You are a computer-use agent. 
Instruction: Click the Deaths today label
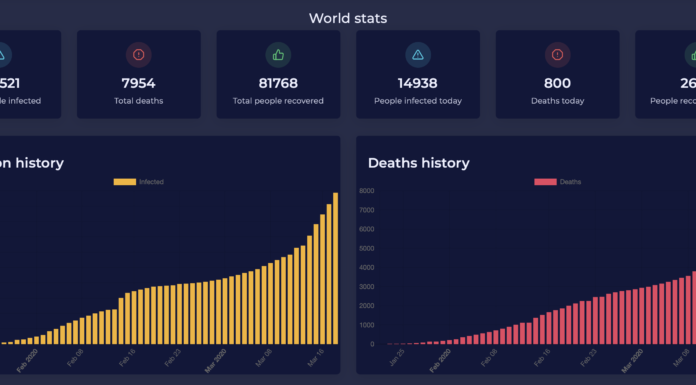tap(558, 101)
